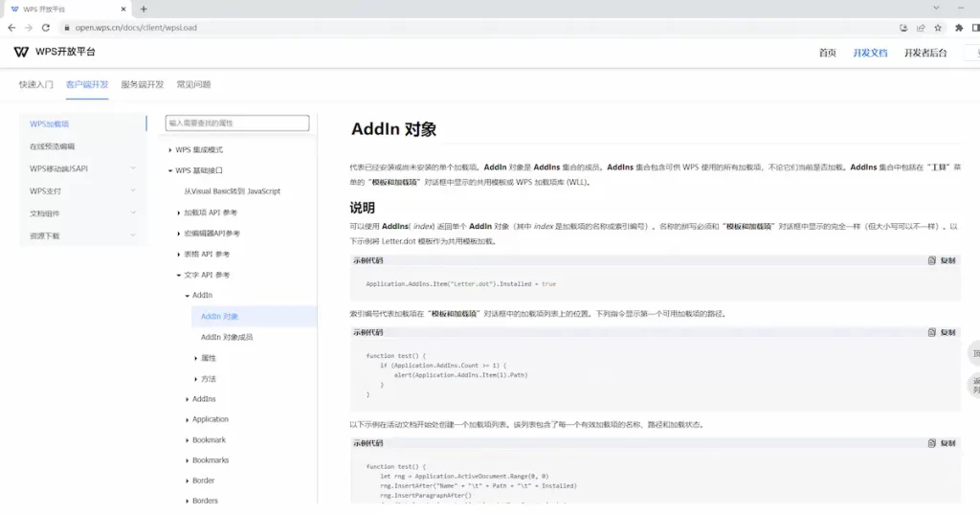The width and height of the screenshot is (980, 514).
Task: Click the browser back arrow
Action: coord(11,28)
